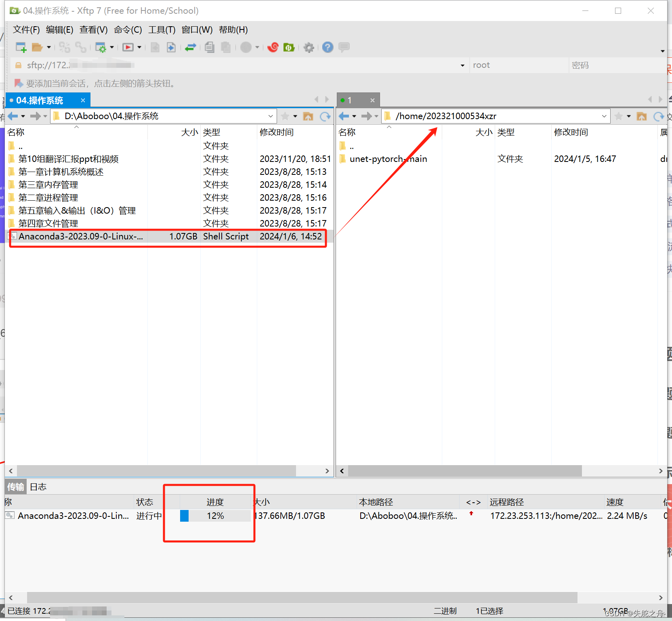Click the local pane favorites star
This screenshot has height=621, width=672.
pos(285,116)
